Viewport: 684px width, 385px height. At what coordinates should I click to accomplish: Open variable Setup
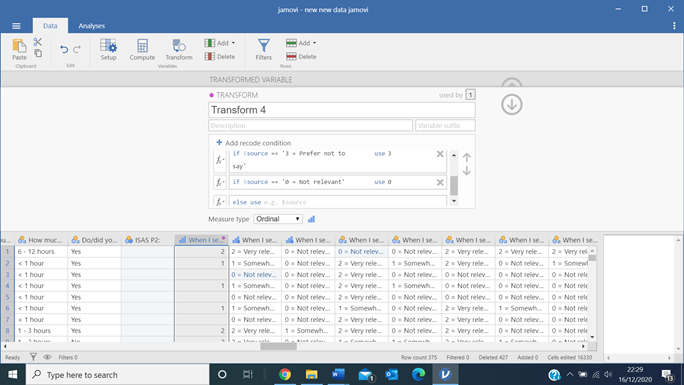(108, 49)
